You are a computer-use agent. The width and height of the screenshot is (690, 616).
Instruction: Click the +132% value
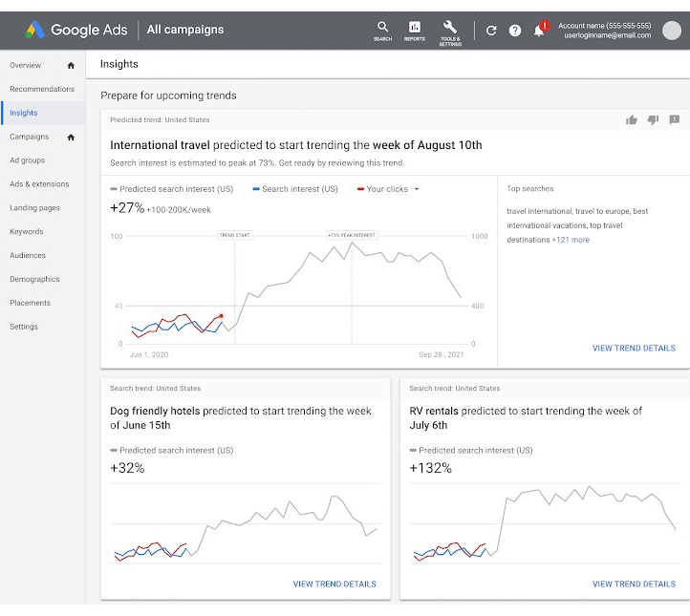[430, 468]
